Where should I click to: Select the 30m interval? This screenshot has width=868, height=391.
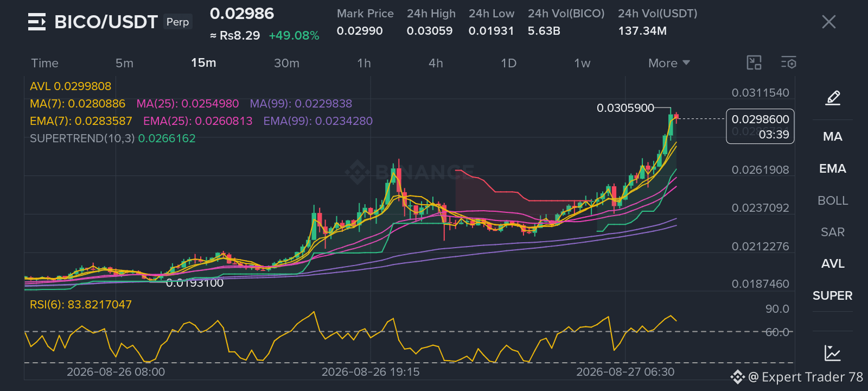(286, 63)
